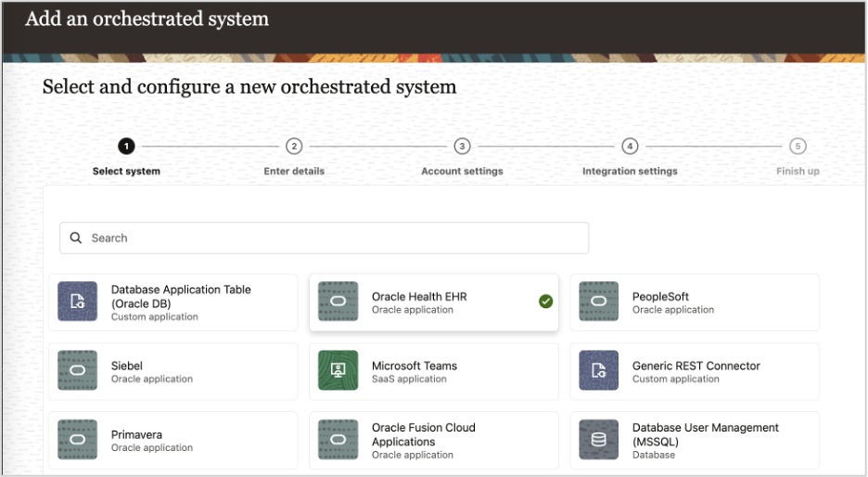Click the Finish up step label
Screen dimensions: 868x477
click(x=798, y=171)
